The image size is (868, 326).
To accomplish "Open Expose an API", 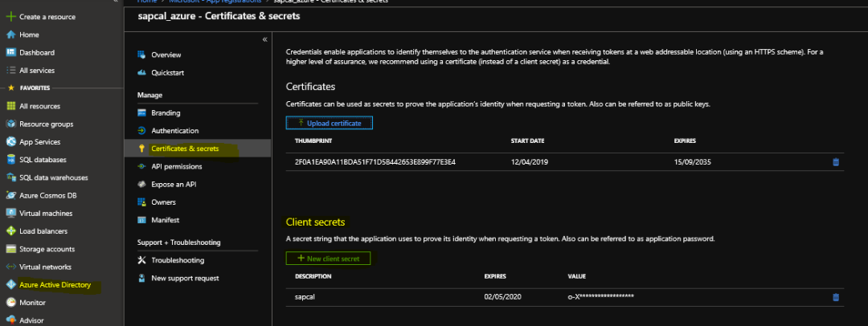I will [174, 185].
